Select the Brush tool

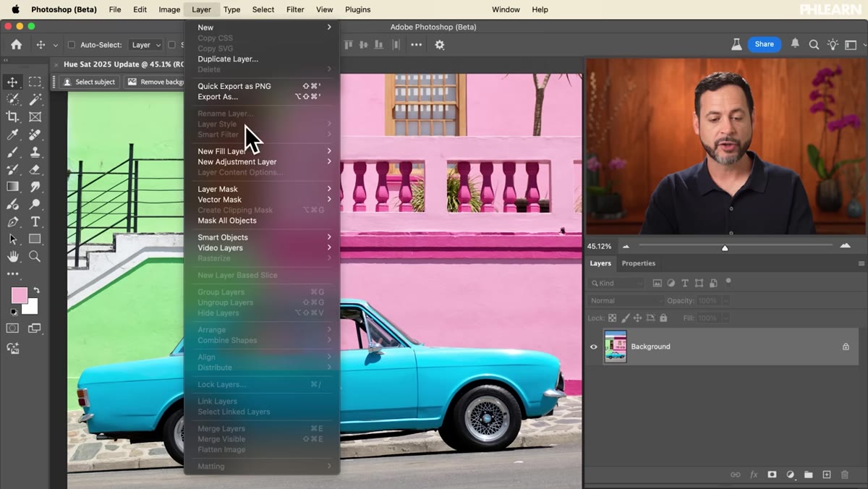point(12,152)
